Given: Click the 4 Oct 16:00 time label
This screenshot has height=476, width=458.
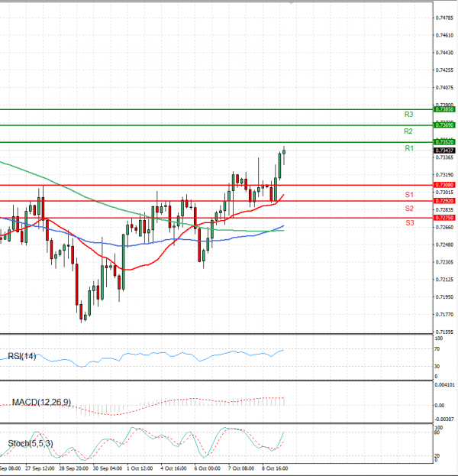Looking at the screenshot, I should [x=173, y=468].
